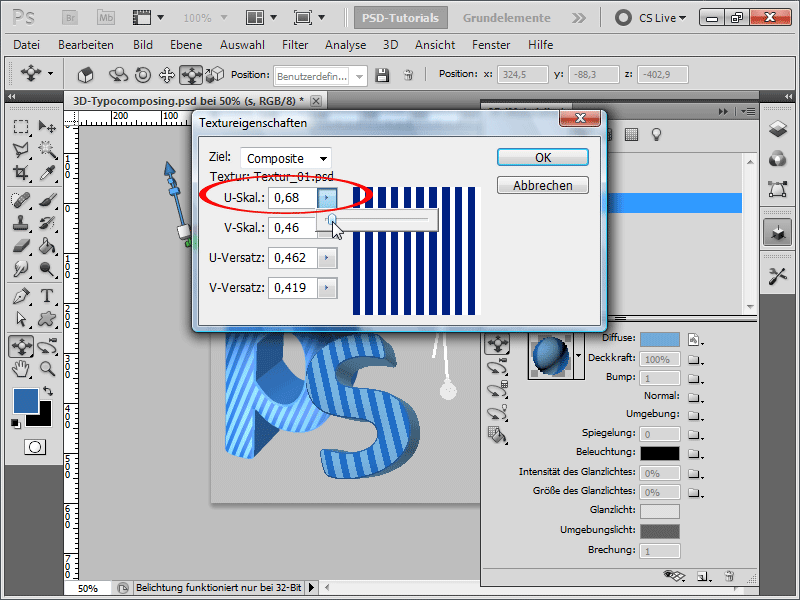Show more workspaces chevron
Screen dimensions: 800x600
[x=578, y=18]
